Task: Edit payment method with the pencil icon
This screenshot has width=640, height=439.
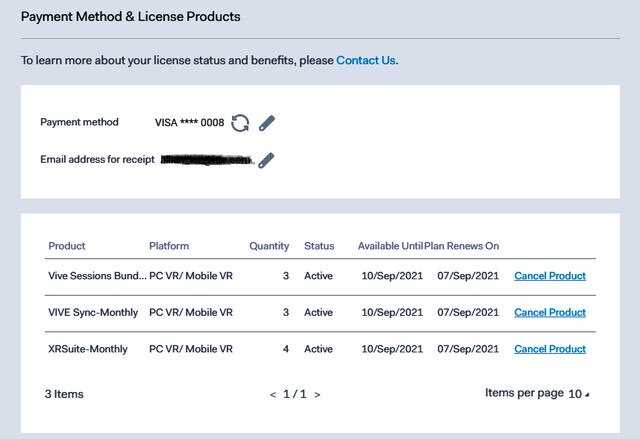Action: click(267, 123)
